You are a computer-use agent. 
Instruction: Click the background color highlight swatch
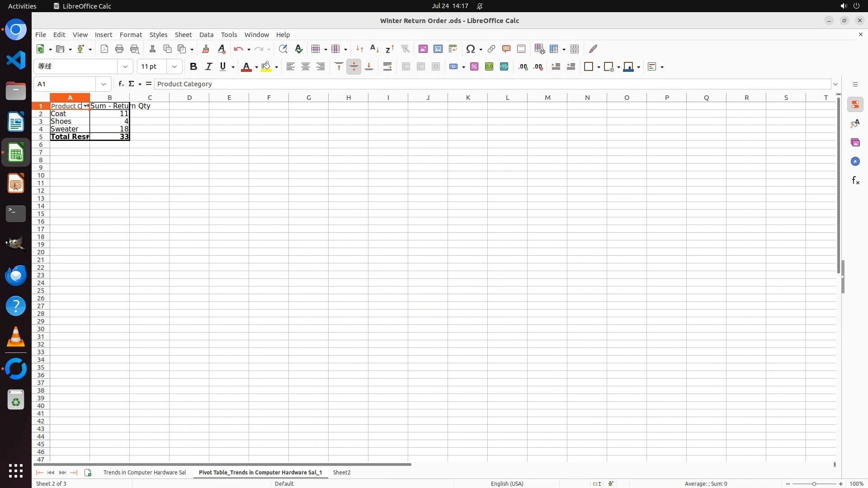(266, 67)
